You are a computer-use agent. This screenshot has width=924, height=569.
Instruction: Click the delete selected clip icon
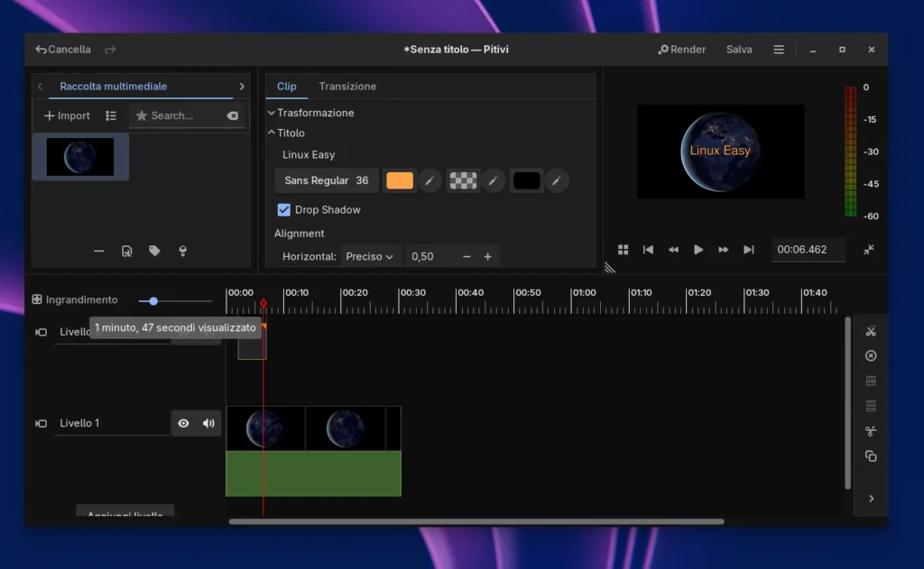(x=870, y=356)
